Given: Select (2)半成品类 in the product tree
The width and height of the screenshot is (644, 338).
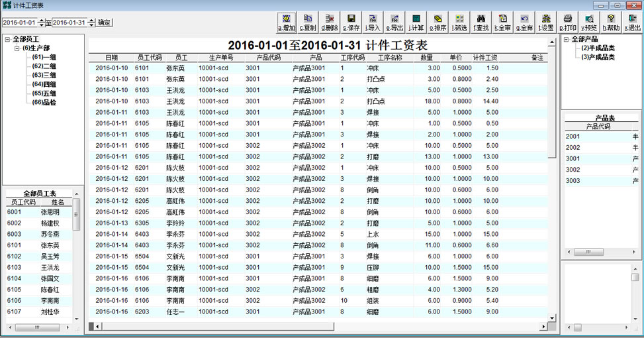Looking at the screenshot, I should click(x=598, y=48).
